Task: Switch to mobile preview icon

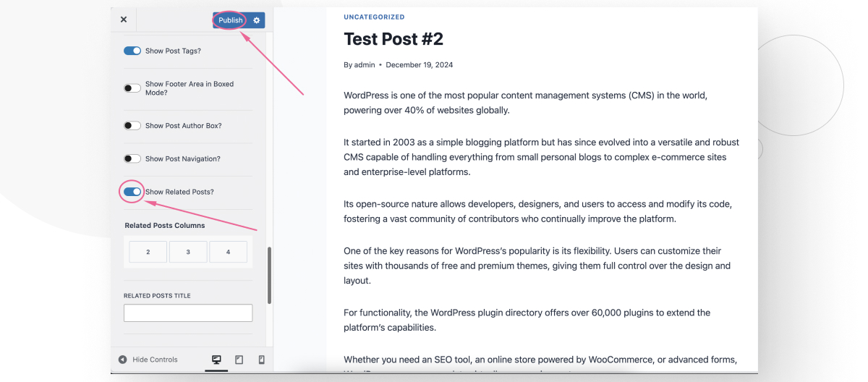Action: coord(261,360)
